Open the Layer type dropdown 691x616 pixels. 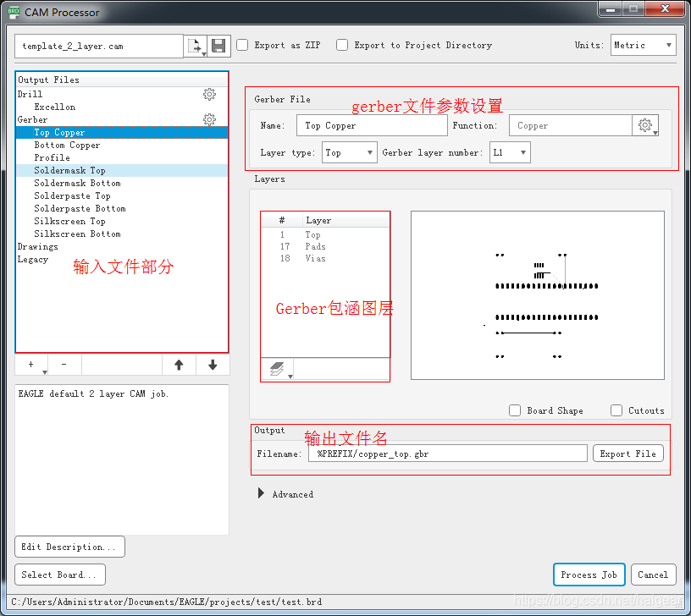pos(349,153)
